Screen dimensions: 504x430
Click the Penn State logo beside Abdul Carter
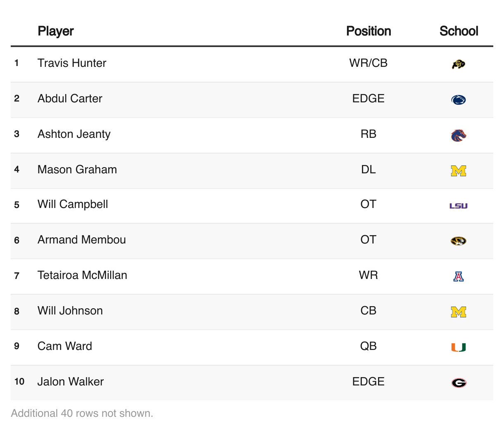[x=459, y=99]
